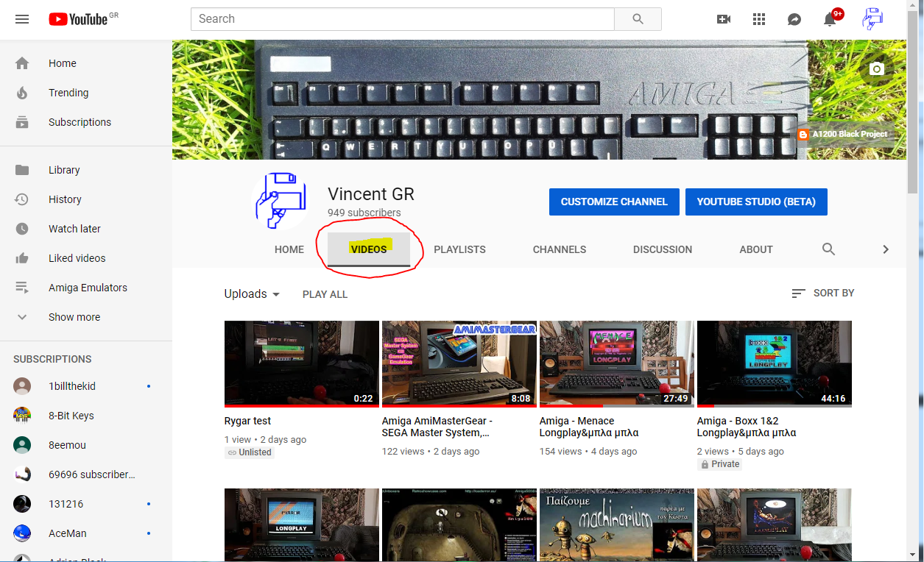Viewport: 924px width, 562px height.
Task: Open the About tab
Action: click(x=755, y=249)
